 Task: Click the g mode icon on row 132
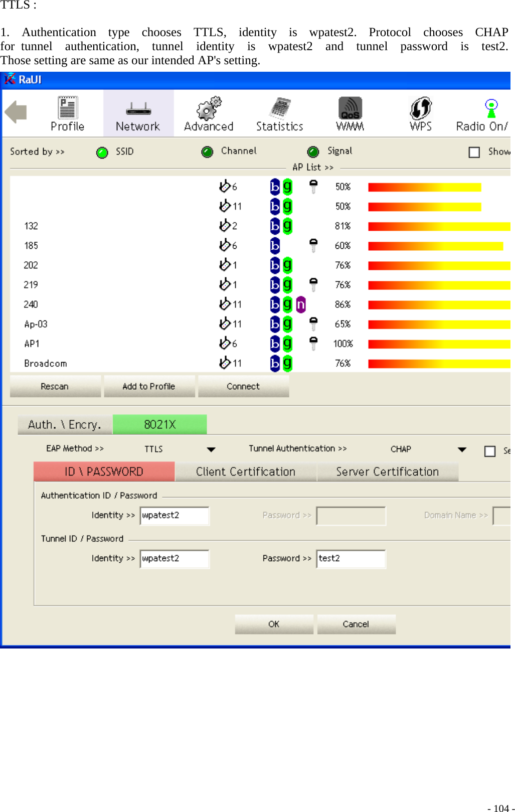coord(287,226)
